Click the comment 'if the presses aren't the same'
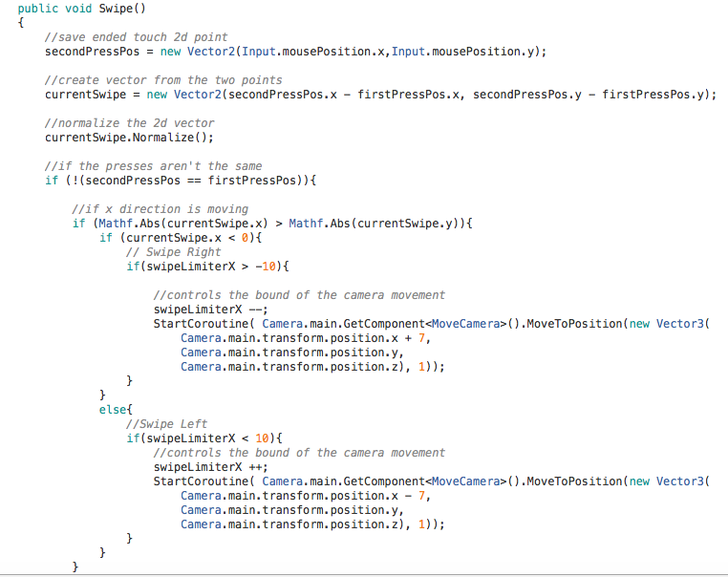The image size is (728, 577). [154, 165]
